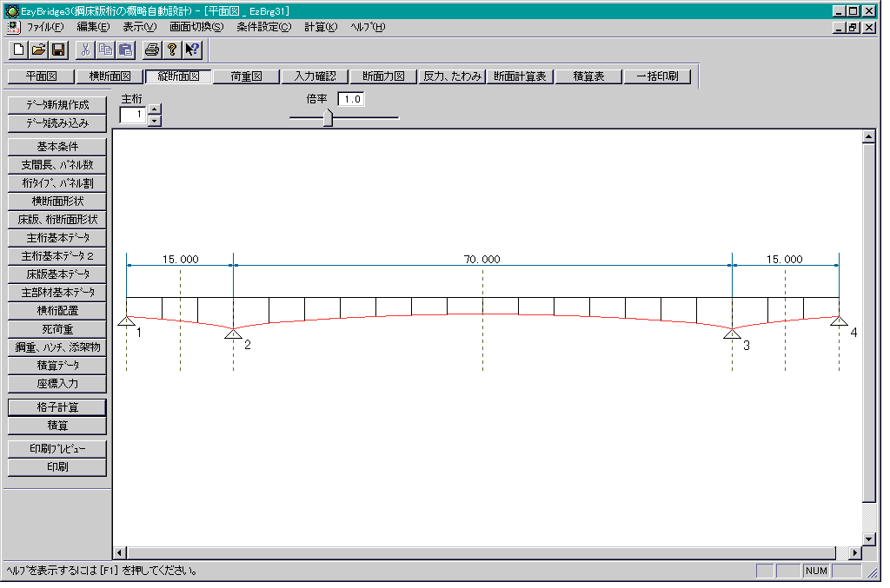The image size is (890, 588).
Task: Click the Cut scissors icon
Action: [x=86, y=50]
